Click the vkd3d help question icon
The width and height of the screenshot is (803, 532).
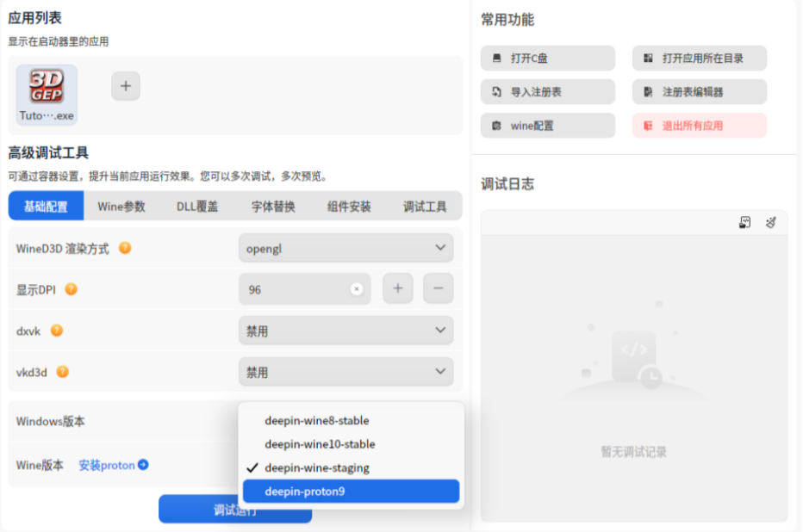point(63,372)
